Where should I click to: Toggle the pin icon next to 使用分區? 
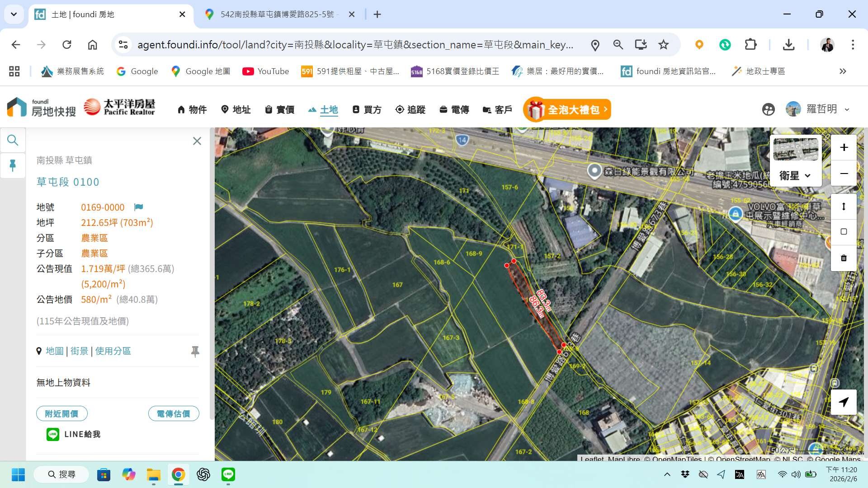[x=195, y=351]
